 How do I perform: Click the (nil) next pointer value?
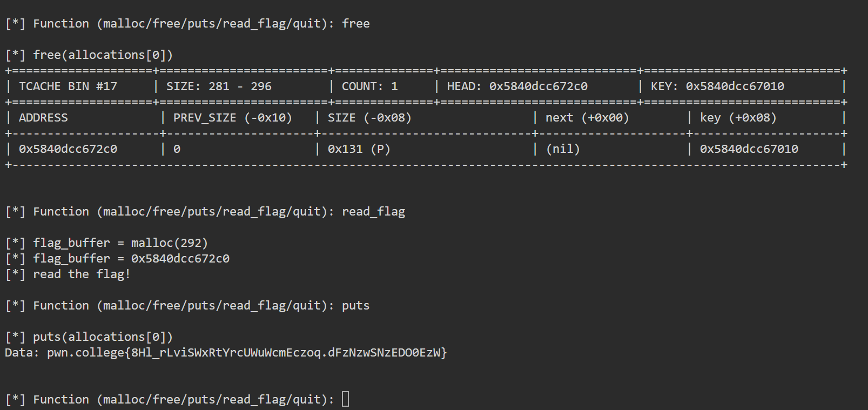[x=562, y=149]
